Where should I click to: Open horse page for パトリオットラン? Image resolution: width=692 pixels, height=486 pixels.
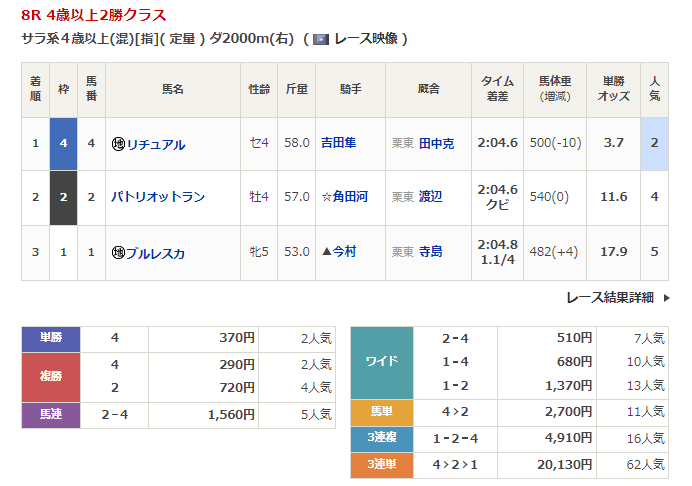(158, 198)
